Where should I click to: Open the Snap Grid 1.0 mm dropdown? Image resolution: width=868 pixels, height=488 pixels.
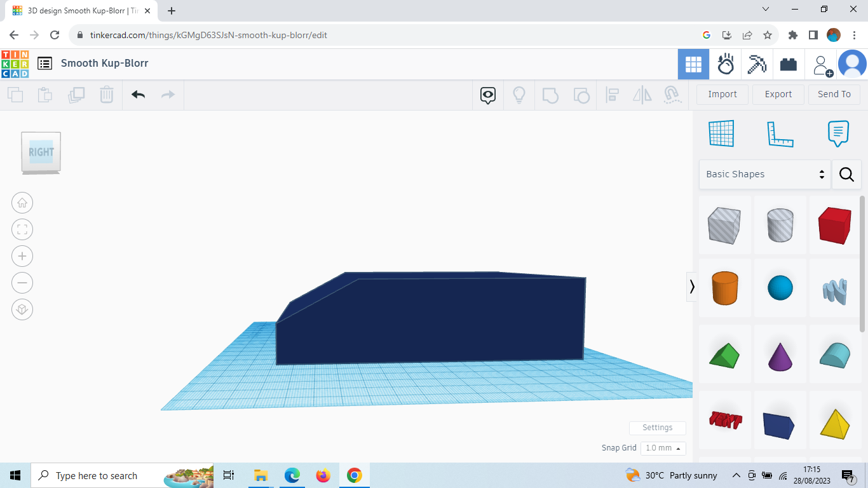click(663, 448)
